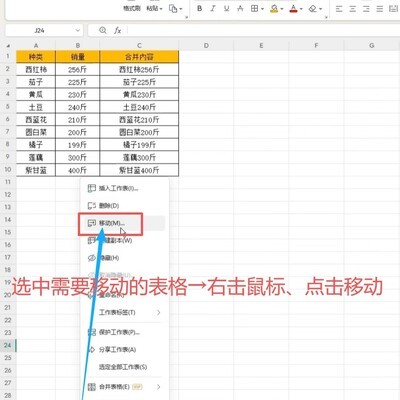
Task: Choose 隐藏(H) from context menu
Action: (x=123, y=258)
